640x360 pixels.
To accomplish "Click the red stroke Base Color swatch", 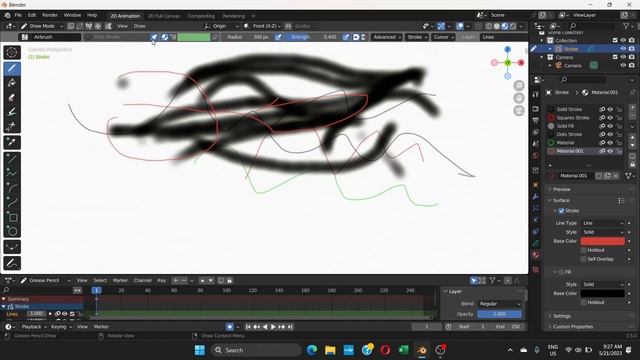I will point(602,241).
